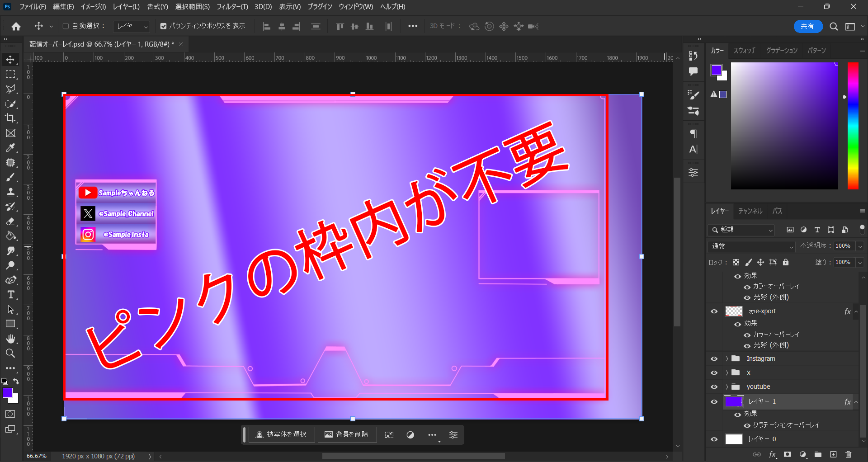Switch to the パス tab
Screen dimensions: 868x462
(777, 211)
